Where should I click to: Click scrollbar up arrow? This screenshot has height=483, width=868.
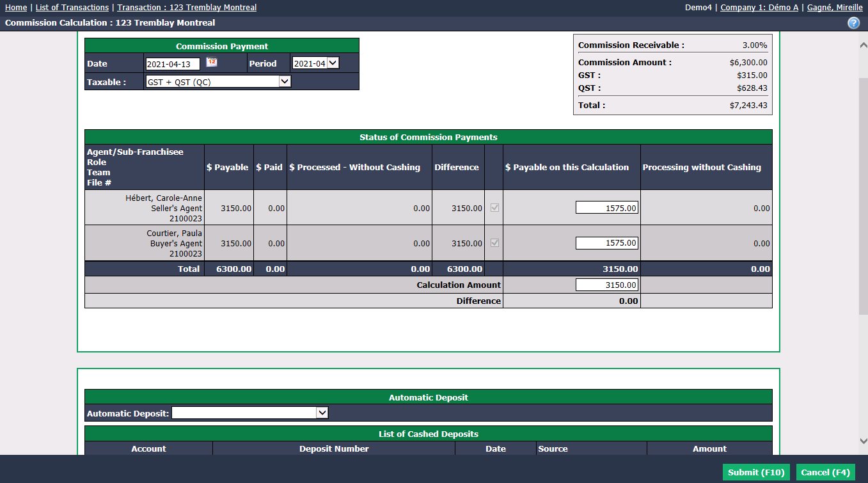point(863,45)
